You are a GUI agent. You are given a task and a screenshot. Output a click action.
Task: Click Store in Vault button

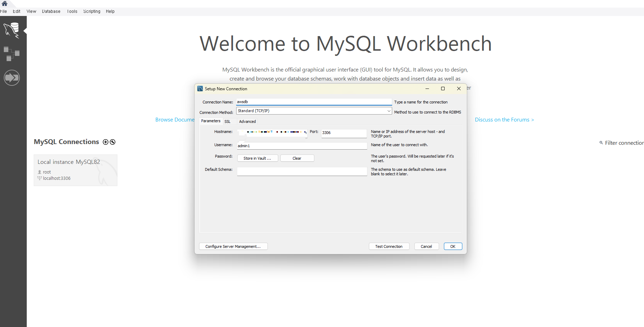pos(257,158)
